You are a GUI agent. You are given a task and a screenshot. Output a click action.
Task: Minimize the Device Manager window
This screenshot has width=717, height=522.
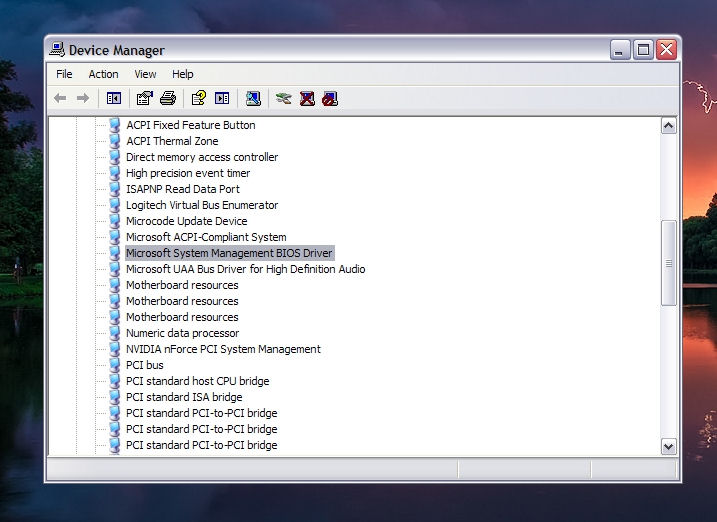click(620, 49)
